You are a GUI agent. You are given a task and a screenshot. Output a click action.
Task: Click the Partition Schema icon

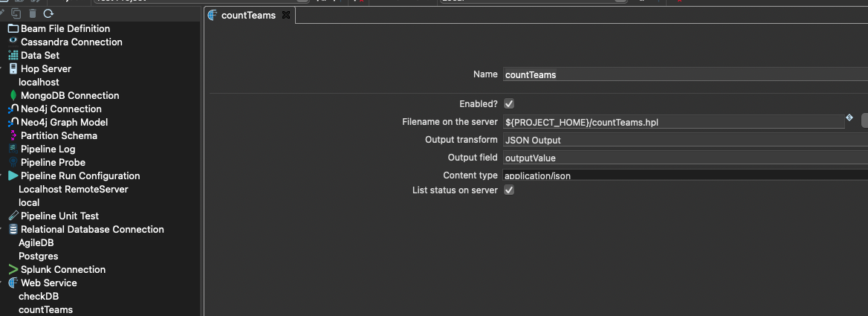point(13,135)
